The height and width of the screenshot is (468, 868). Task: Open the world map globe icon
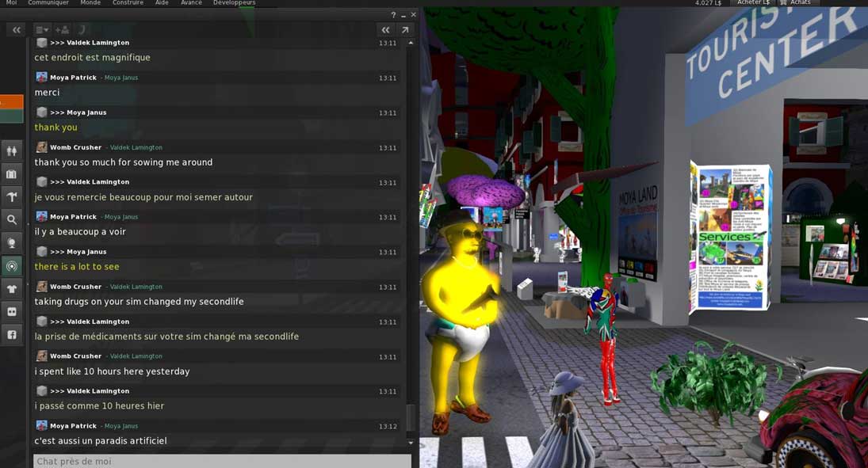[12, 243]
